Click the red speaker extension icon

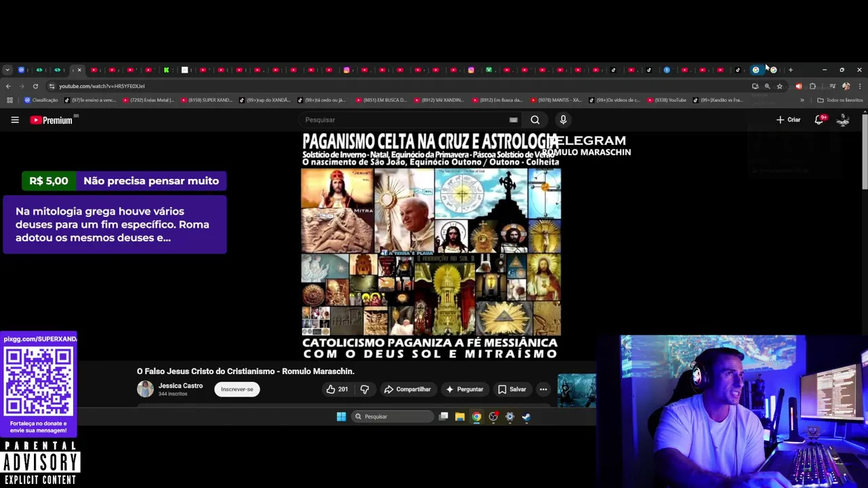[798, 86]
